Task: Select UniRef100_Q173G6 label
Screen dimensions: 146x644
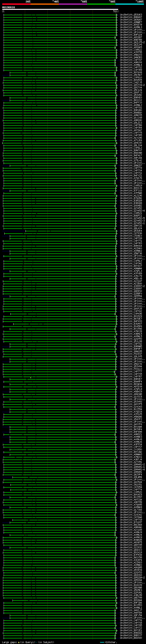Action: [131, 510]
